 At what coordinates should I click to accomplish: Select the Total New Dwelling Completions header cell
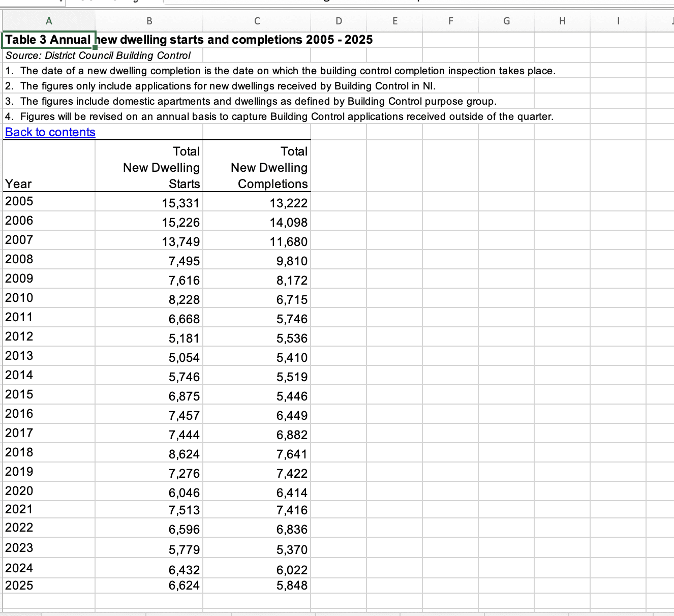click(x=257, y=167)
